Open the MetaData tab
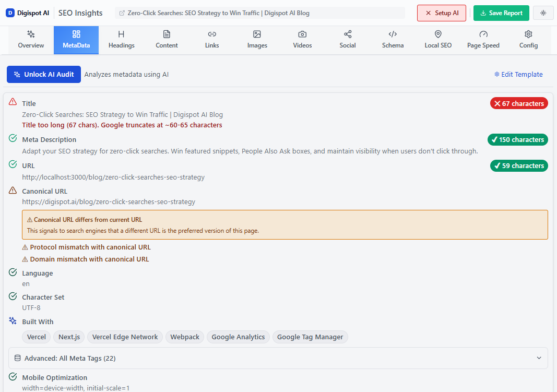Viewport: 557px width, 392px height. tap(76, 39)
